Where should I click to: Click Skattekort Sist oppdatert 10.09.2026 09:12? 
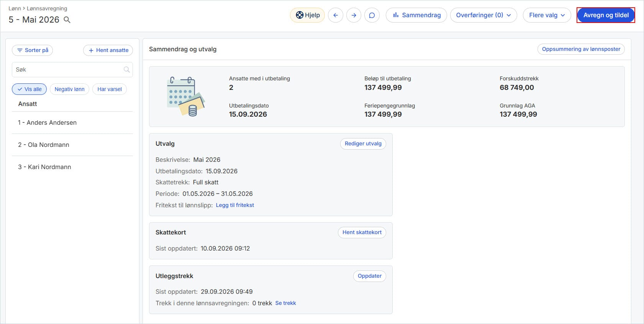203,249
